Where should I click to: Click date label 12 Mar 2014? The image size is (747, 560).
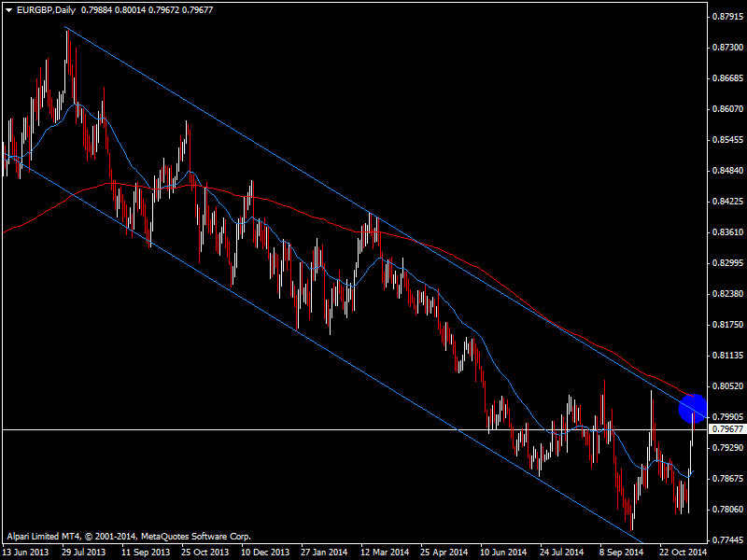coord(385,553)
